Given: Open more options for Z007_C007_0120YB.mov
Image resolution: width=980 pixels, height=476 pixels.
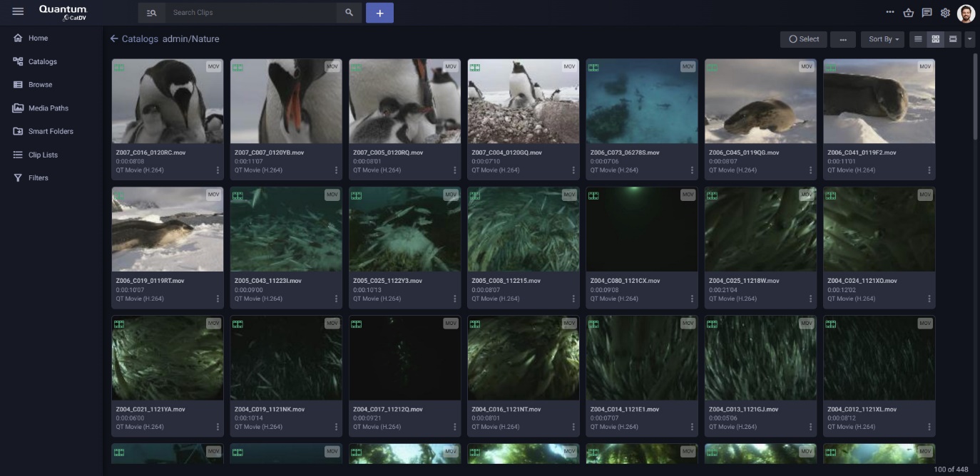Looking at the screenshot, I should (337, 170).
